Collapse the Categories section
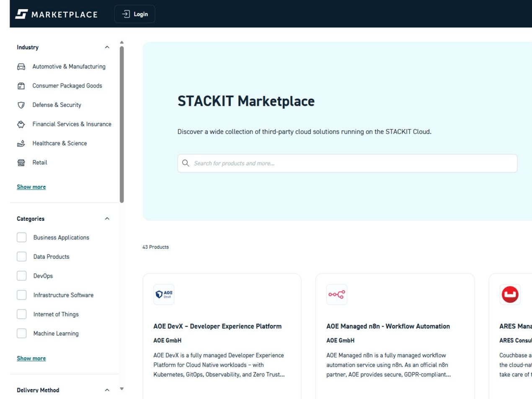 pyautogui.click(x=107, y=218)
